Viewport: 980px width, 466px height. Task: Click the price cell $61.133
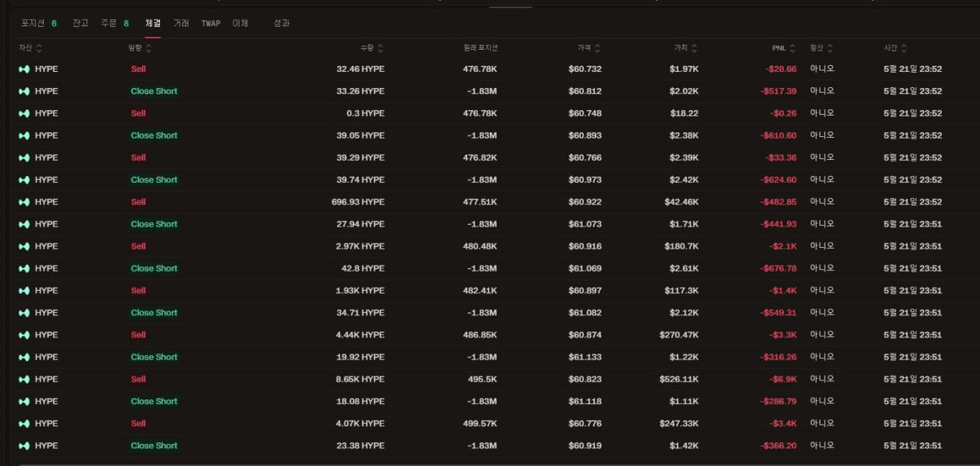click(x=585, y=357)
